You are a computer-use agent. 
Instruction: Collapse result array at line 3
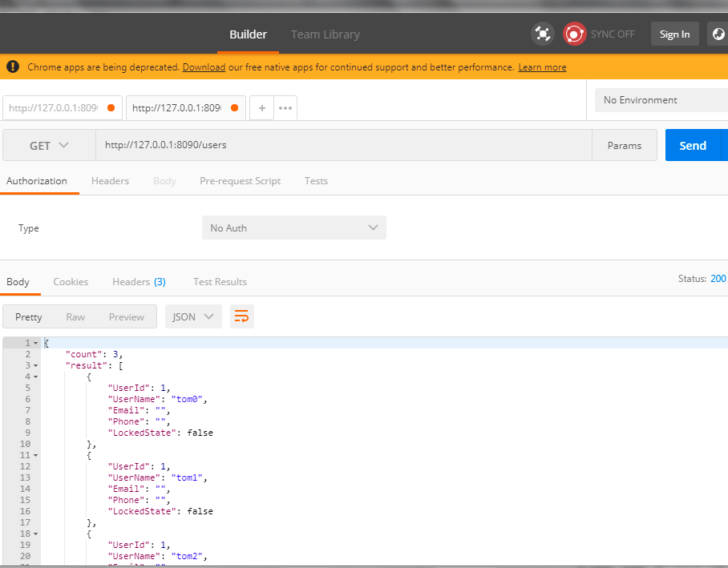coord(36,365)
